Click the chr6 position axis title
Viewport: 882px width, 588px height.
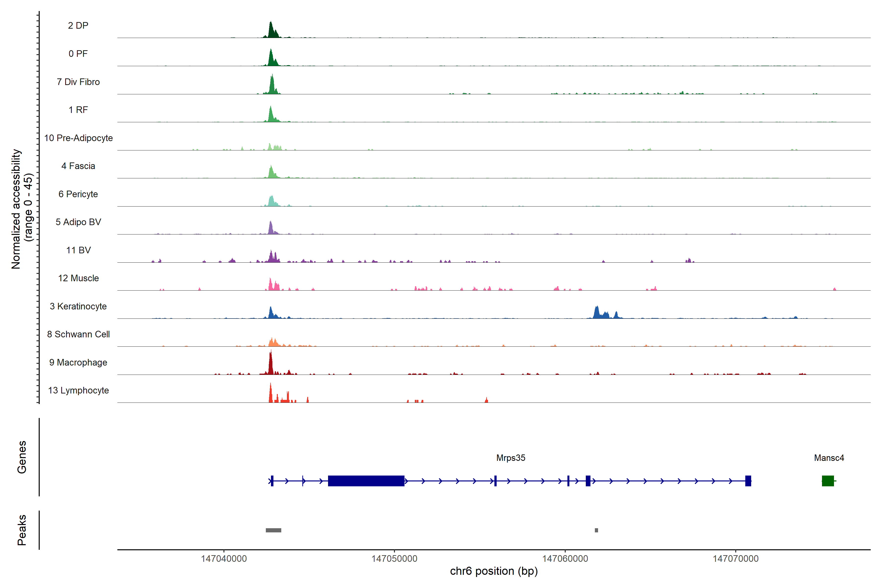coord(493,571)
